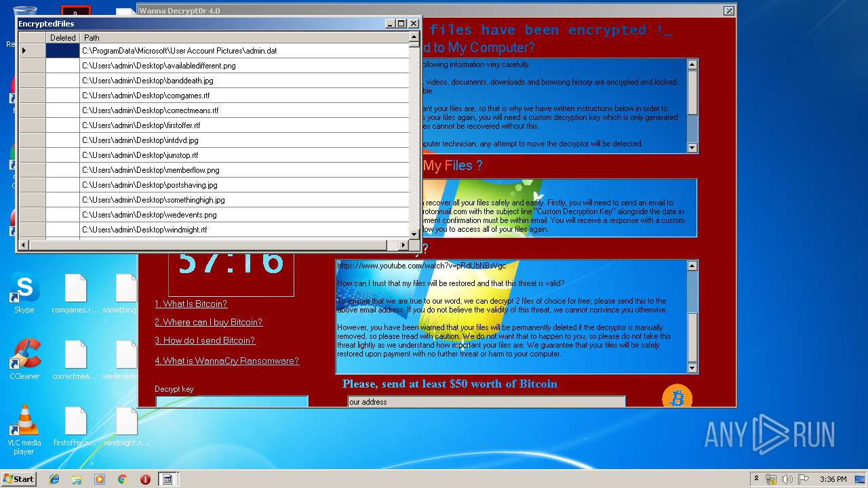The height and width of the screenshot is (488, 868).
Task: Select the banddeath.jpg row
Action: (x=244, y=81)
